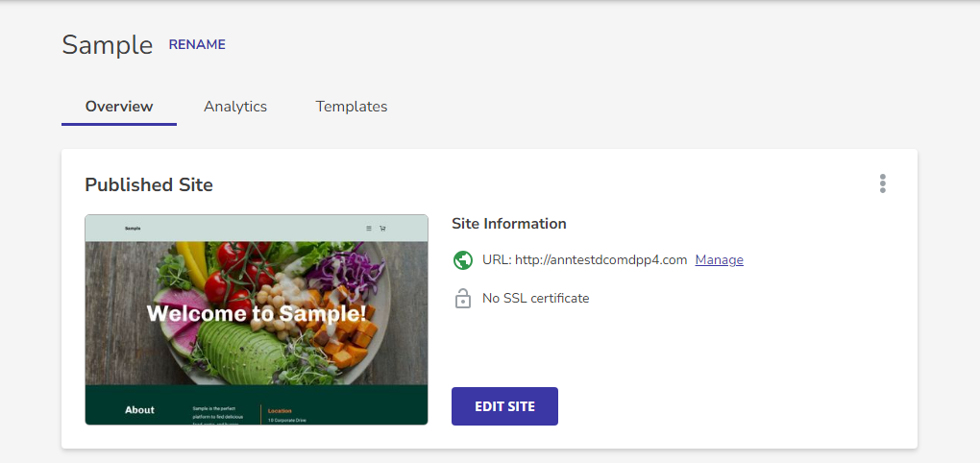
Task: Click the Sample logo text in preview header
Action: point(133,229)
